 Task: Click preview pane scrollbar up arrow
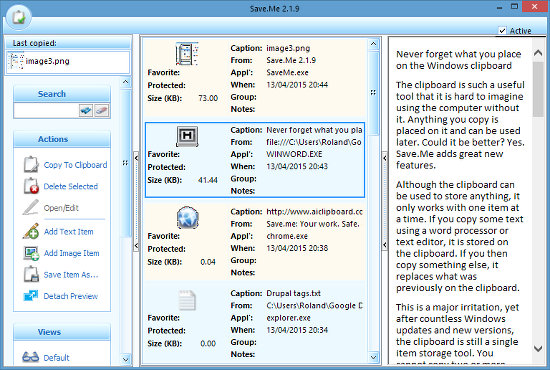click(x=538, y=53)
